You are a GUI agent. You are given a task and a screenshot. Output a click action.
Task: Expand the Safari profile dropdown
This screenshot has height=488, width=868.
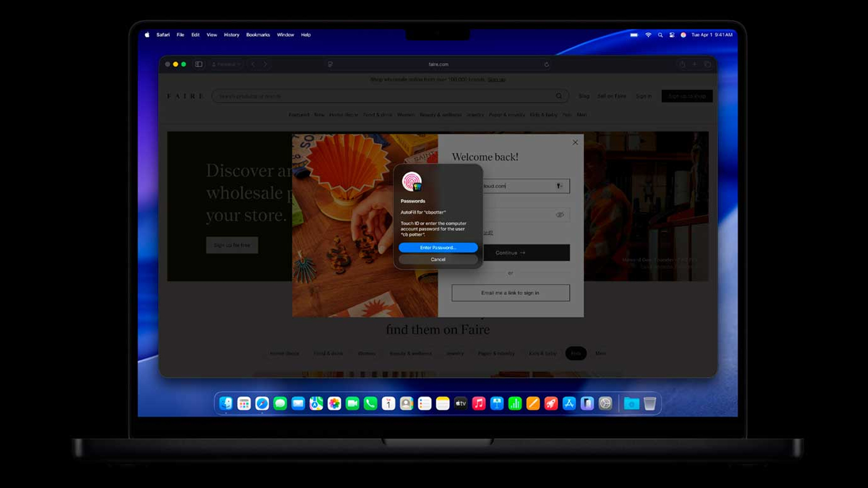226,65
